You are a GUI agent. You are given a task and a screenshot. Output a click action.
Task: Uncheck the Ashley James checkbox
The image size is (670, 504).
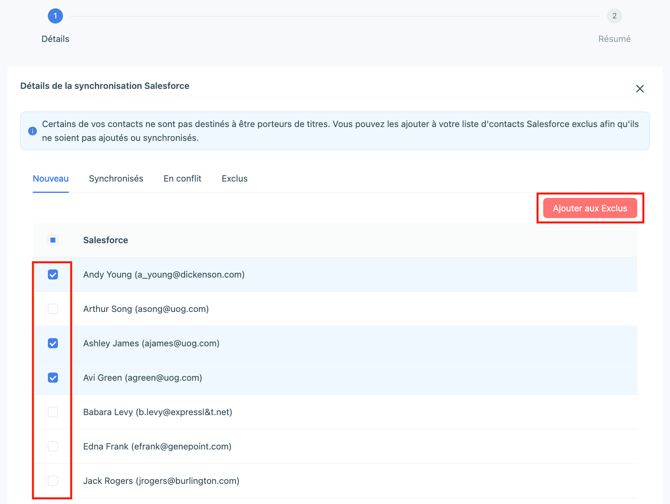point(53,343)
